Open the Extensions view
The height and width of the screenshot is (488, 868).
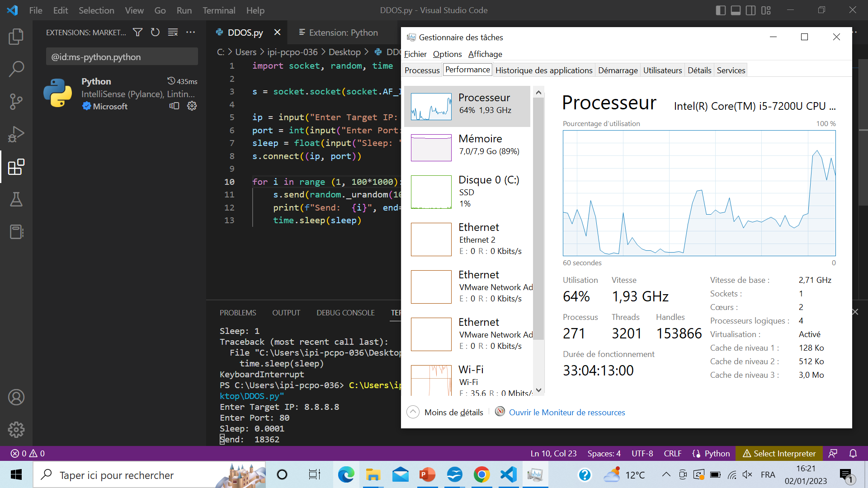coord(16,167)
